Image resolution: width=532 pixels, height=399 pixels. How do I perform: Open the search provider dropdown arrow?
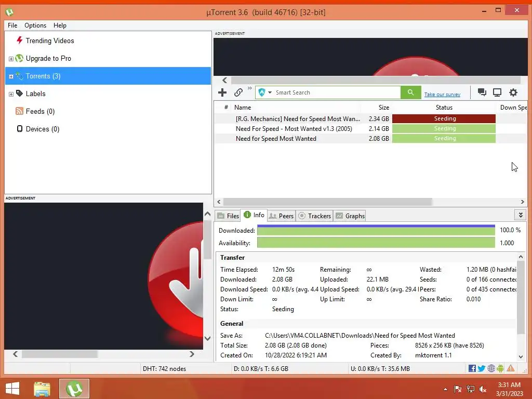tap(270, 92)
